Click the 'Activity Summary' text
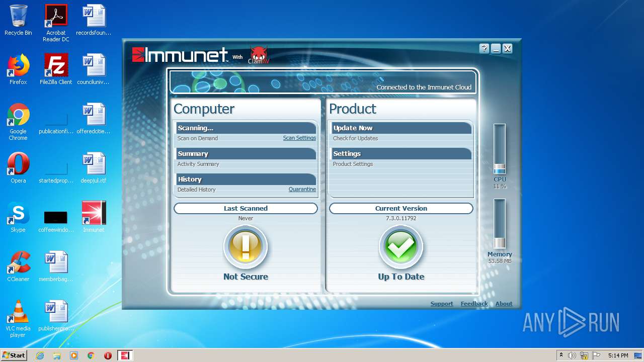 [198, 164]
